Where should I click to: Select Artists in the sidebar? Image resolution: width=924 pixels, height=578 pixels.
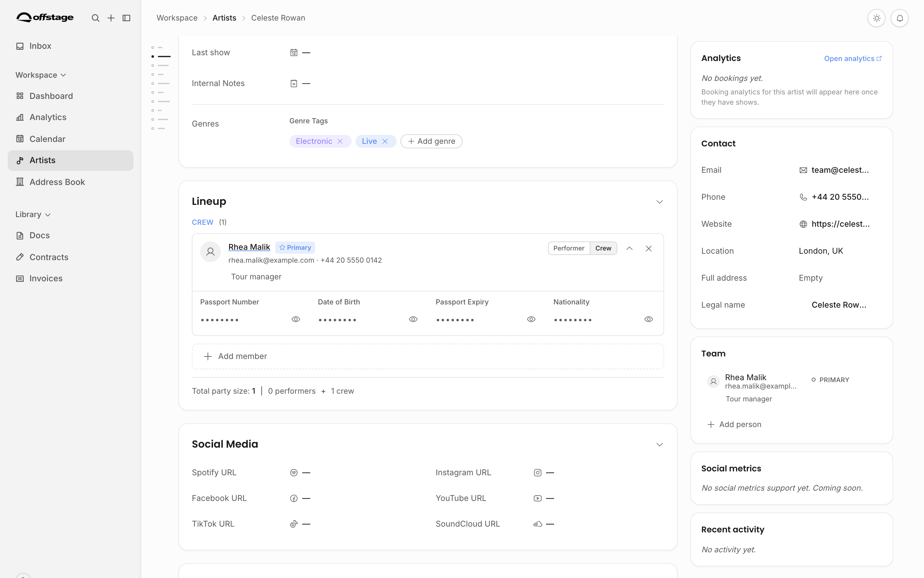point(71,160)
